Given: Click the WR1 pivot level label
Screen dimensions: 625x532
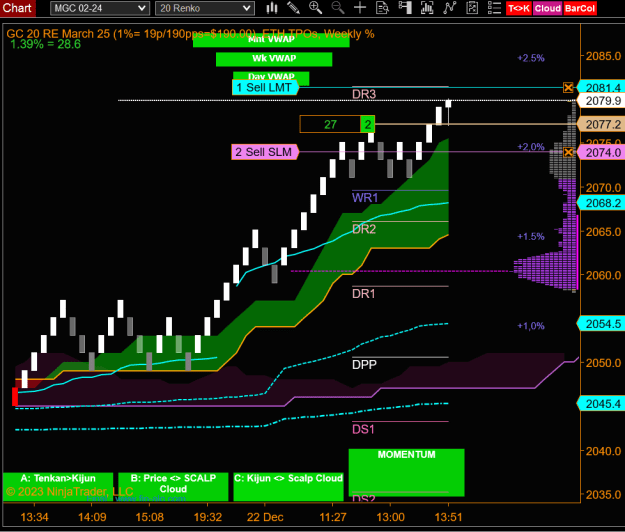Looking at the screenshot, I should click(x=365, y=198).
